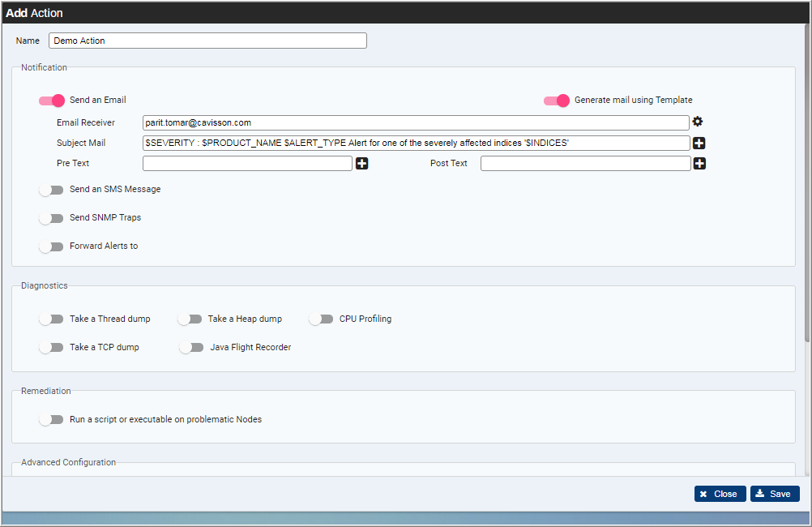Click the Notification section label
Viewport: 812px width, 527px height.
[x=44, y=67]
